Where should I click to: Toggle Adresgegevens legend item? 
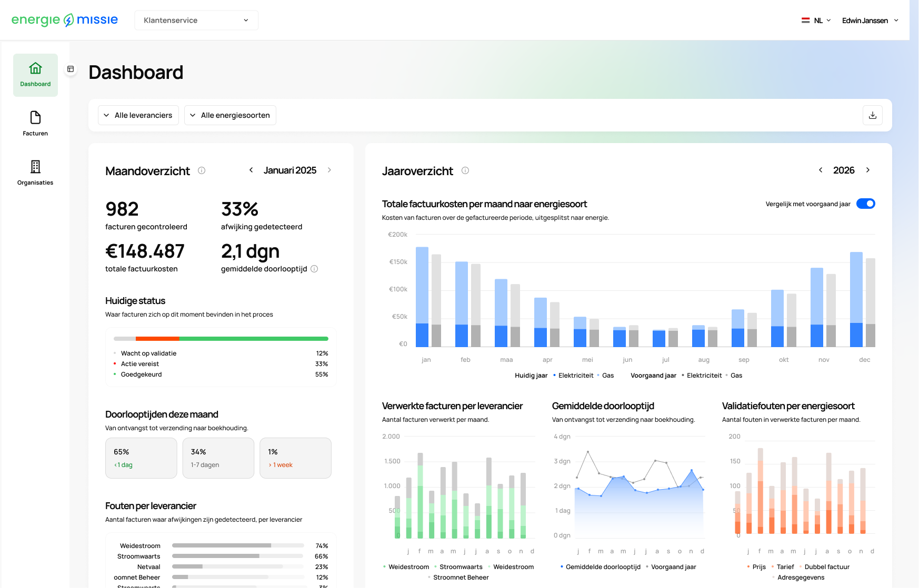798,577
